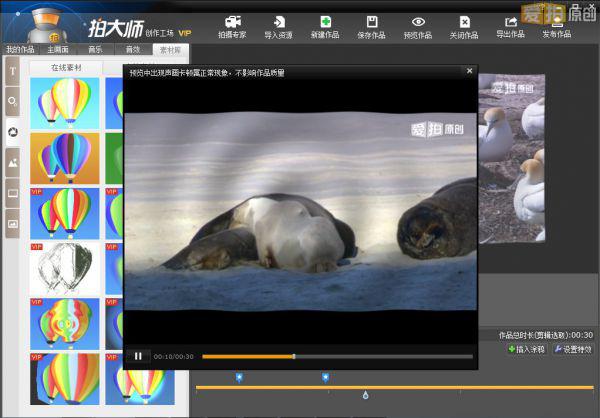This screenshot has height=418, width=600.
Task: Click the preview progress slider handle
Action: (294, 356)
